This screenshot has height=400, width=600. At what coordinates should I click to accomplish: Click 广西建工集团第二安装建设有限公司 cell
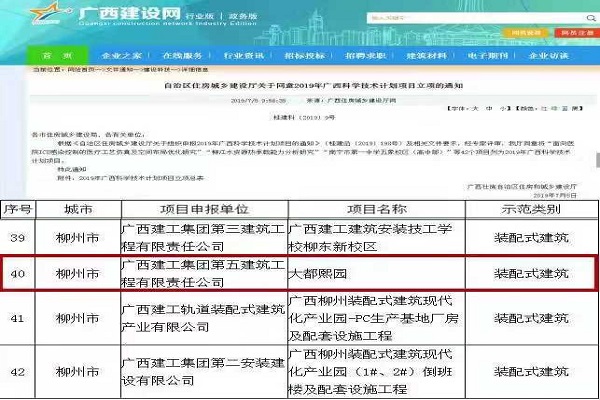pos(204,372)
